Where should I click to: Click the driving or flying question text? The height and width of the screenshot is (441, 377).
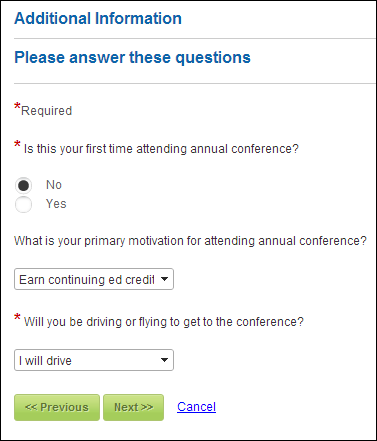point(164,322)
